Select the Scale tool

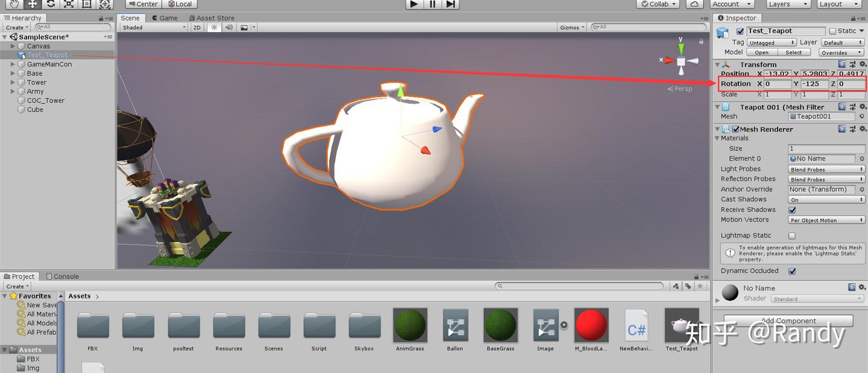pos(68,4)
